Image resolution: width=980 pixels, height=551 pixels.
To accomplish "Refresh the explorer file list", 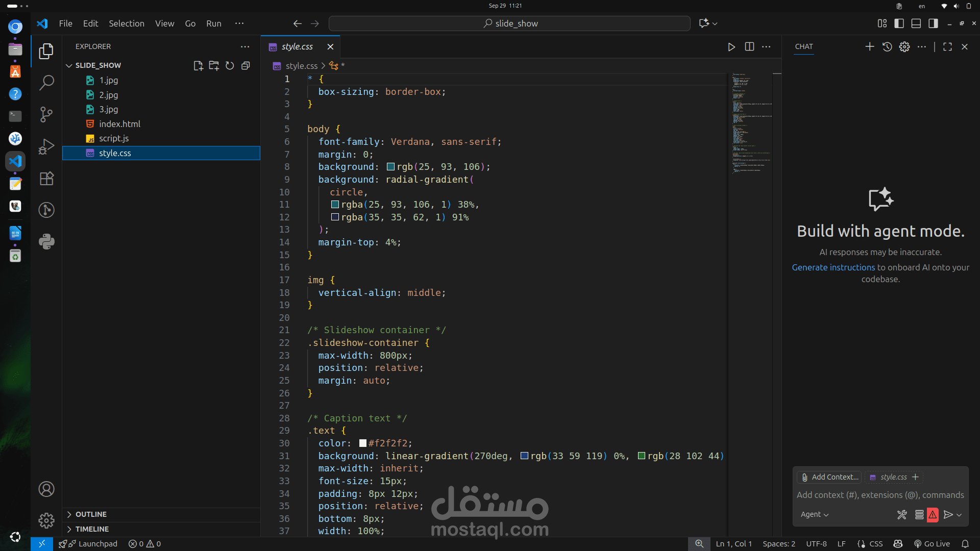I will [230, 66].
